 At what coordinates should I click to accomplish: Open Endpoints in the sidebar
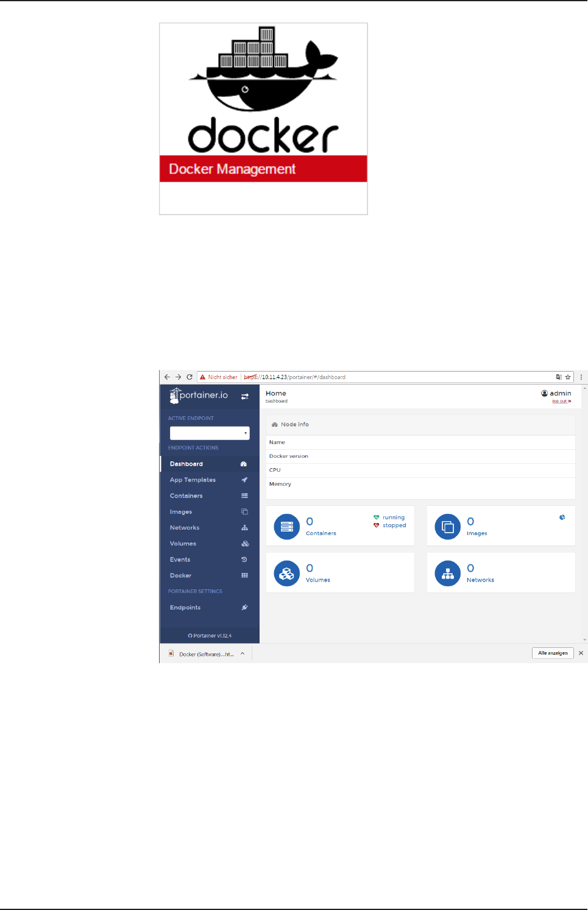tap(210, 607)
